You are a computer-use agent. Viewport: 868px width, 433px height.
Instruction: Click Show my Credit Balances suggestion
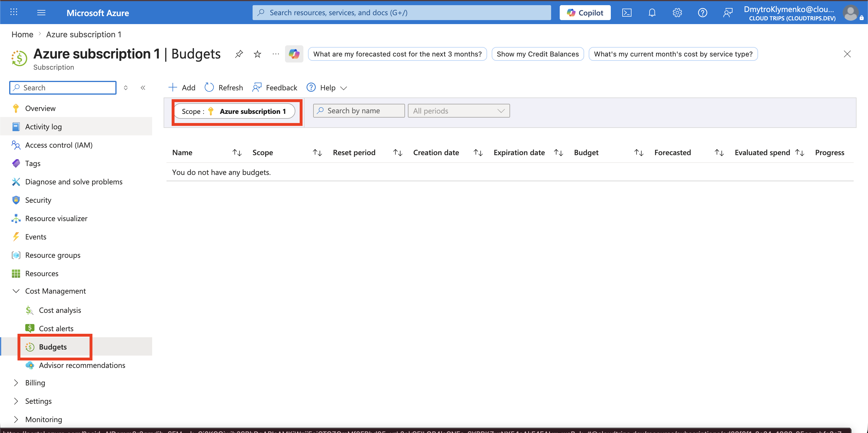537,54
